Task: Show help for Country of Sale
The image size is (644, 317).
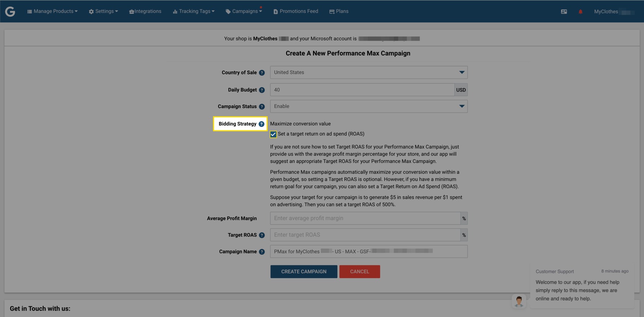Action: [262, 73]
